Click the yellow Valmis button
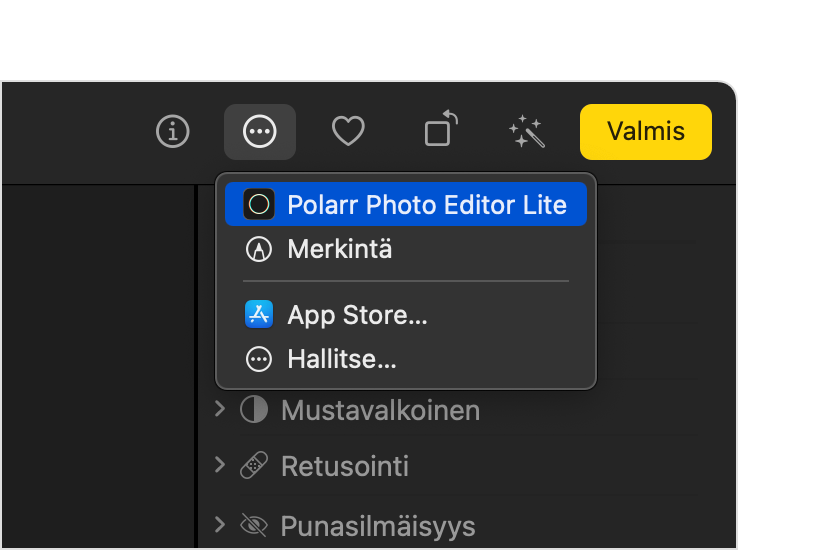The height and width of the screenshot is (550, 820). [x=646, y=132]
